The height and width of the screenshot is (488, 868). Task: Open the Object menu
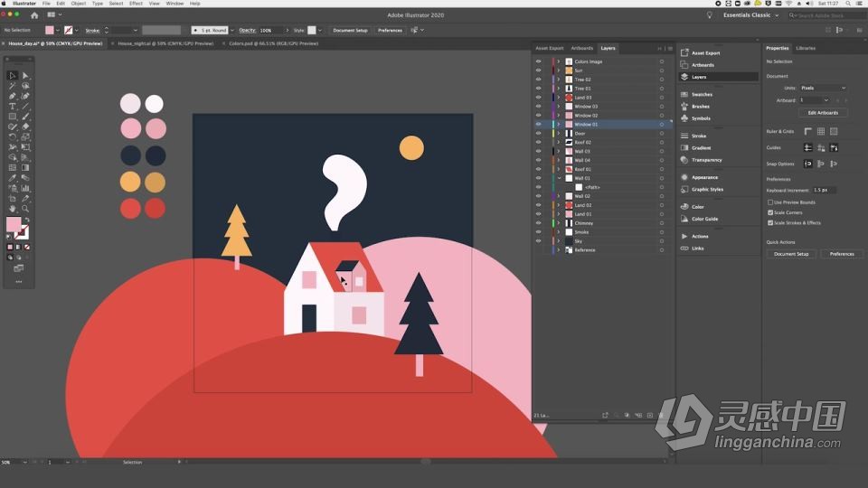(79, 4)
